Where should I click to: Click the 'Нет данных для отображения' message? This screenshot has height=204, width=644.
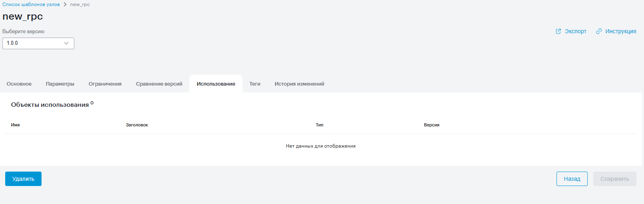tap(321, 146)
